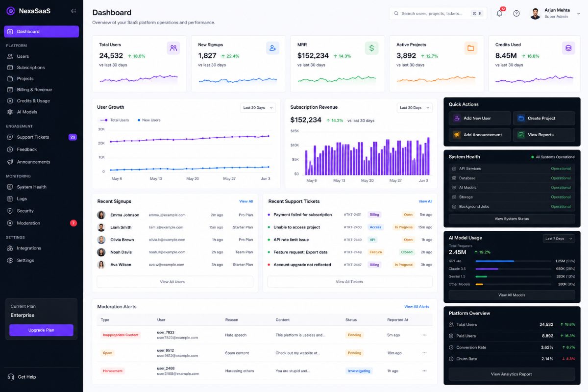The image size is (588, 392).
Task: Click the New Signups card icon
Action: [272, 48]
